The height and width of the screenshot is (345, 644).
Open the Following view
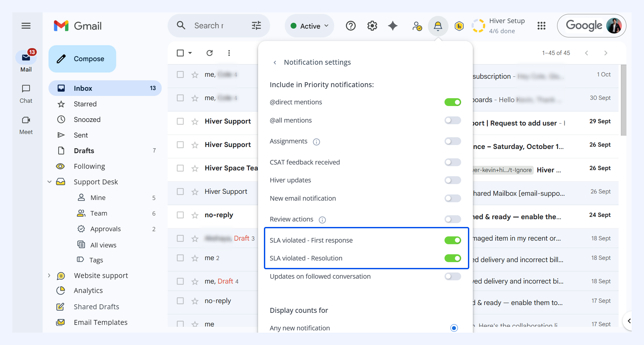click(105, 166)
